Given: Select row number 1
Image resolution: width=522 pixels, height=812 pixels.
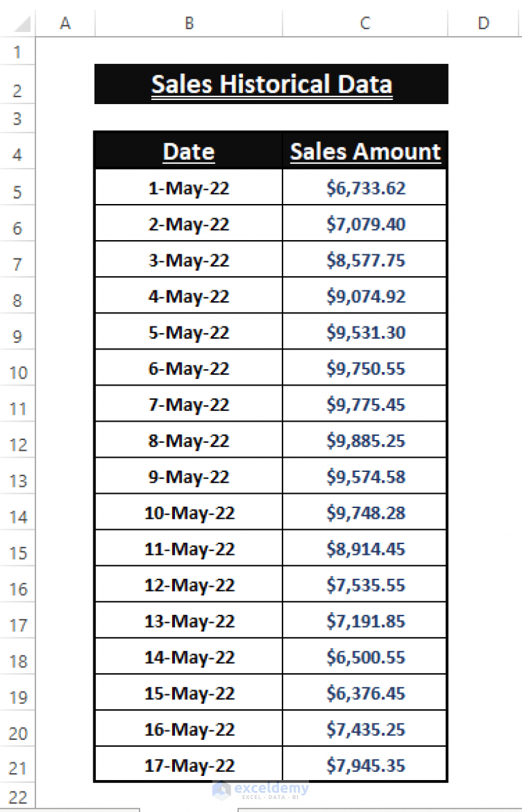Looking at the screenshot, I should (x=17, y=52).
